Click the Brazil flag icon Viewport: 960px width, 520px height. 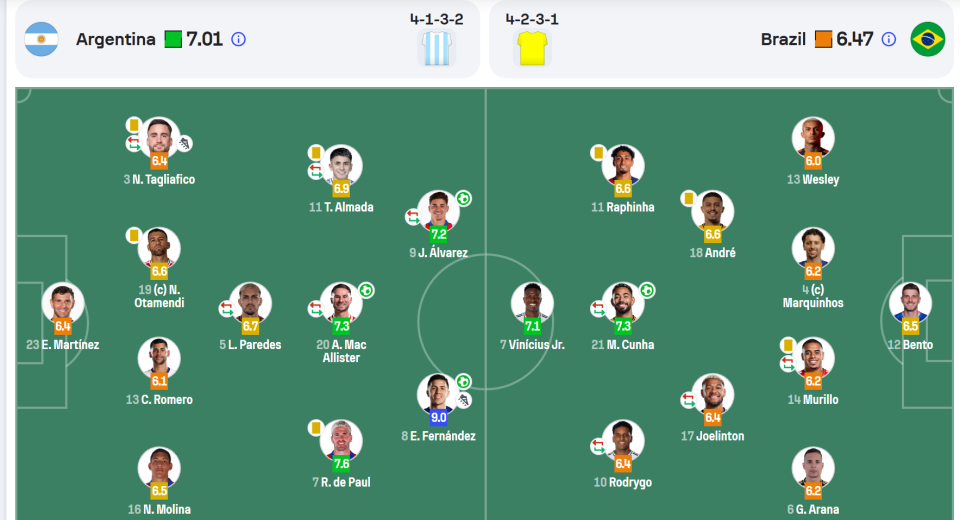click(928, 39)
